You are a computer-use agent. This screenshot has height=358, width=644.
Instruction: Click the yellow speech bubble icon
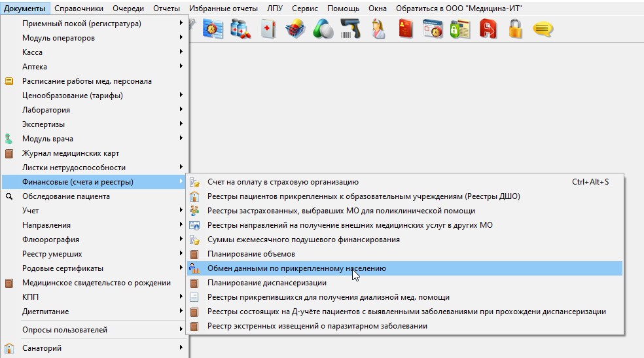pyautogui.click(x=543, y=29)
